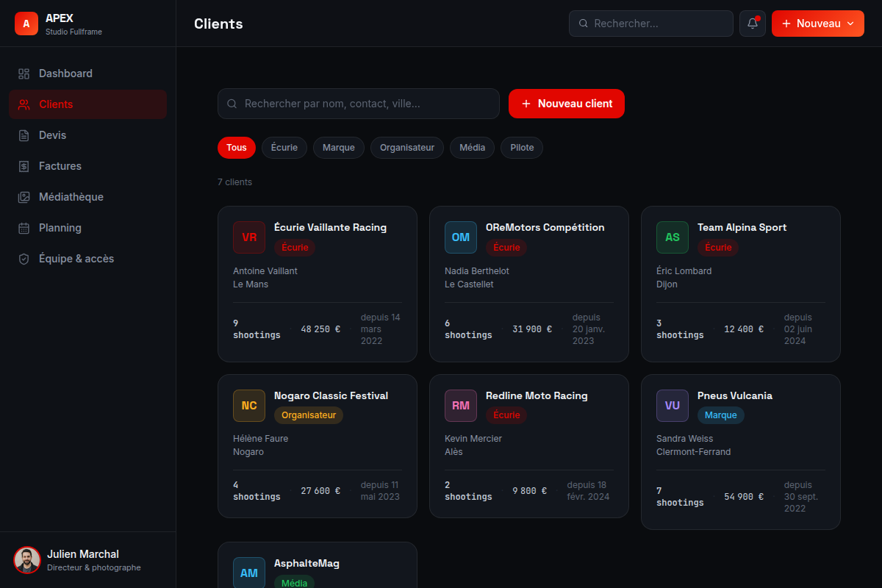Screen dimensions: 882x588
Task: Open OReMotors Compétition client name
Action: coord(545,228)
